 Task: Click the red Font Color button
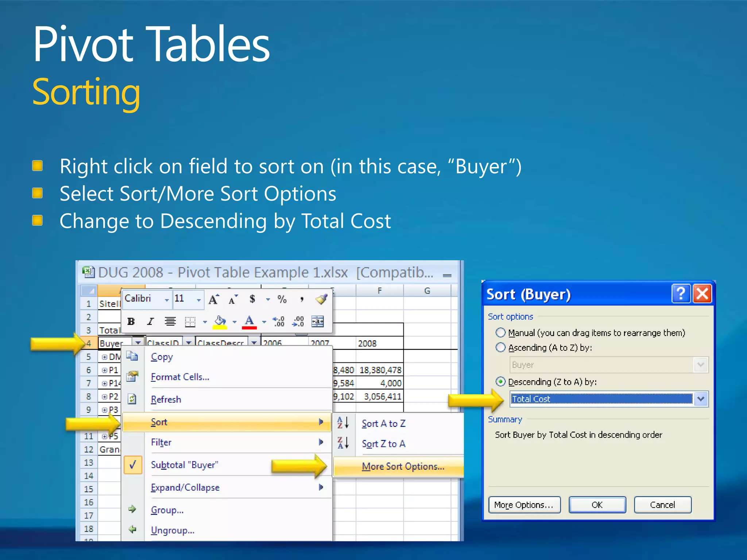[249, 322]
